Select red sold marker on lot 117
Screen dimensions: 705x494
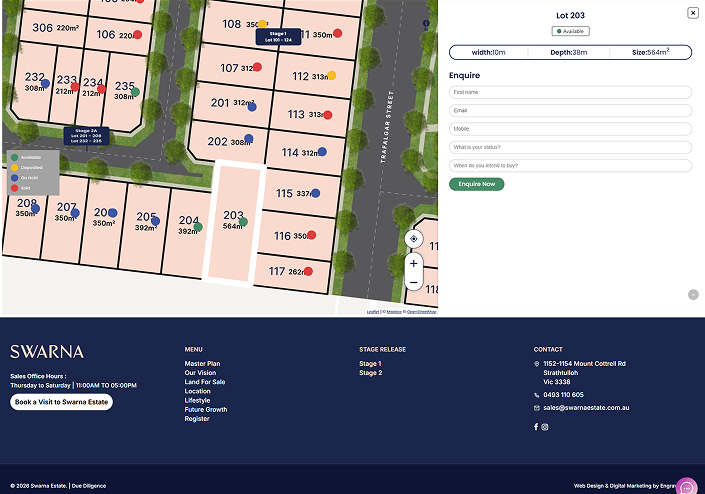[308, 271]
